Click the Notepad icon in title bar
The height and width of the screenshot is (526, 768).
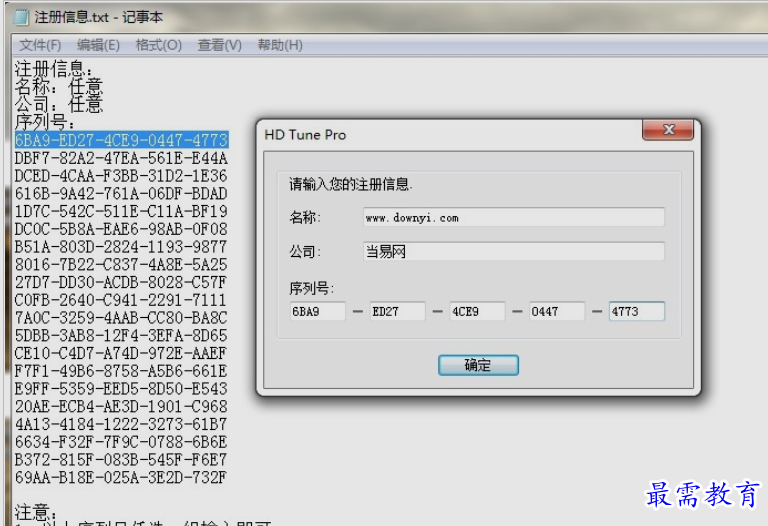tap(21, 17)
